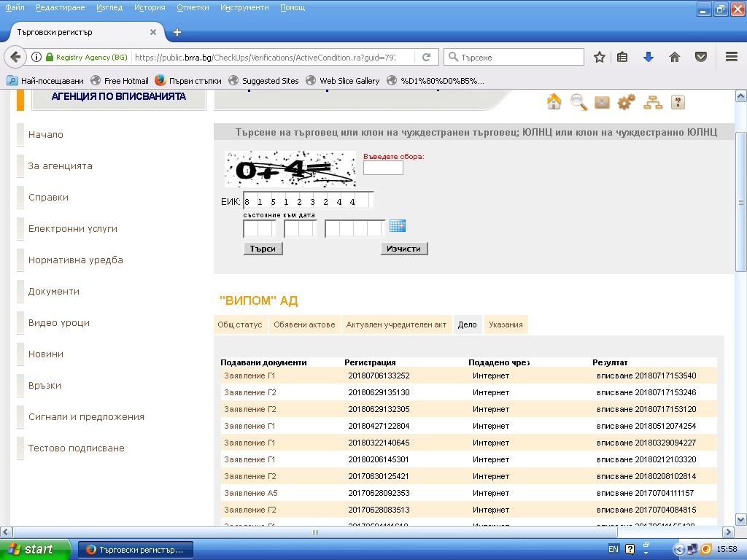
Task: Open site information icon in address bar
Action: [36, 57]
